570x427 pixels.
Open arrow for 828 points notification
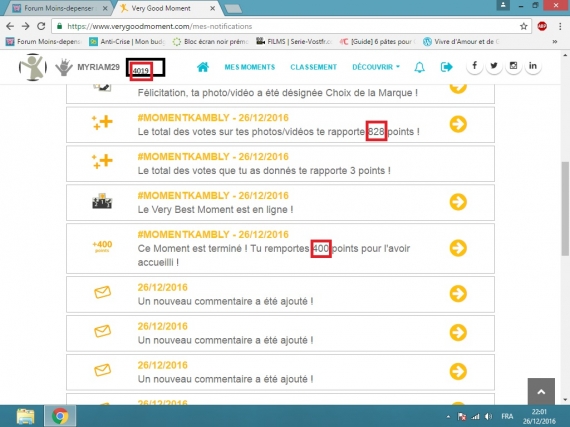pos(458,124)
